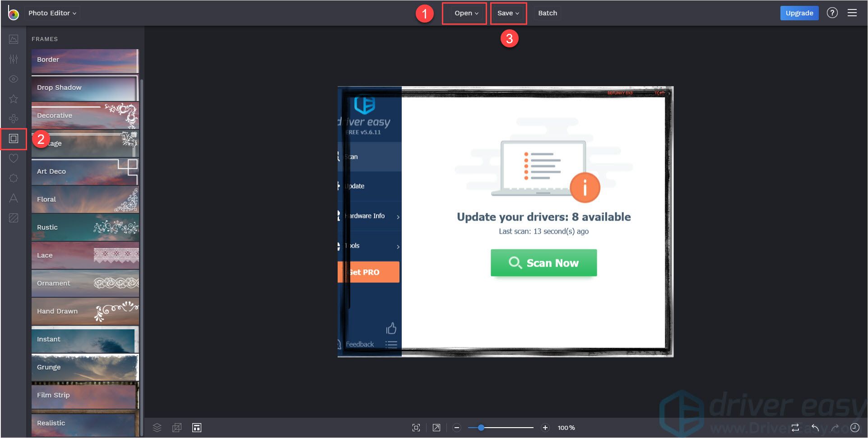
Task: Click the Upgrade button
Action: (x=799, y=13)
